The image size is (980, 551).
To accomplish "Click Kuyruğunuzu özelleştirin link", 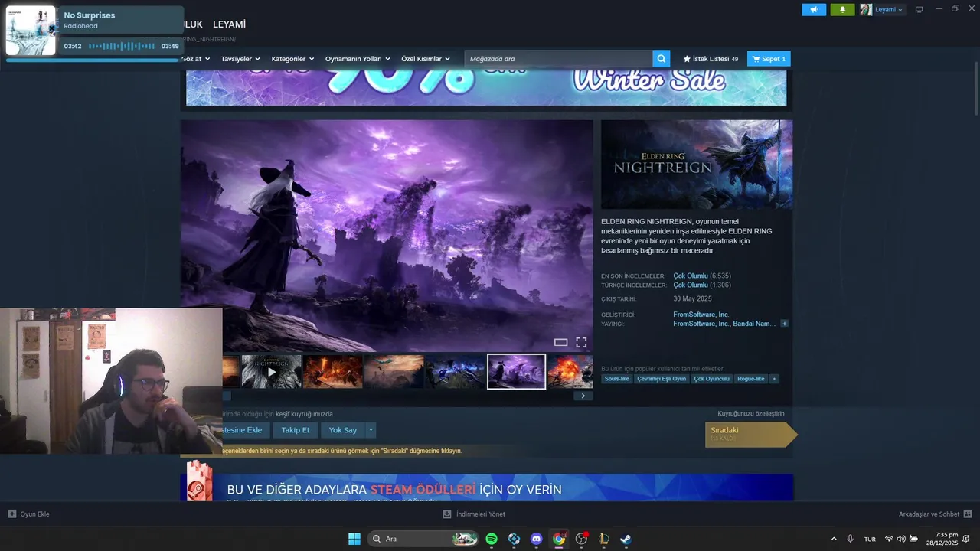I will (x=751, y=414).
